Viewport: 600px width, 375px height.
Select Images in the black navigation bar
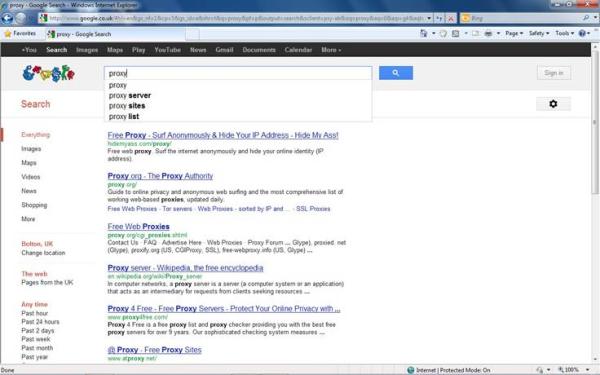click(87, 50)
